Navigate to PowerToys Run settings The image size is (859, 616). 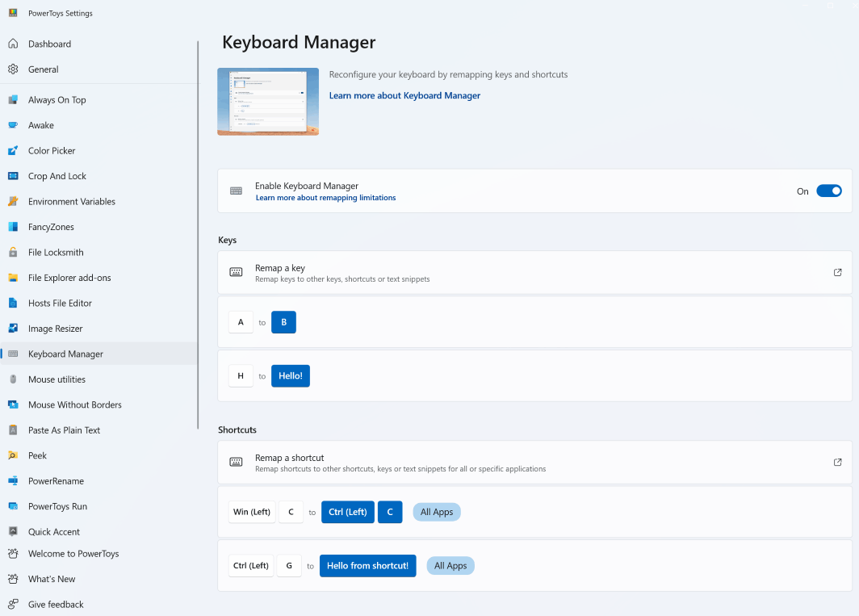point(98,506)
